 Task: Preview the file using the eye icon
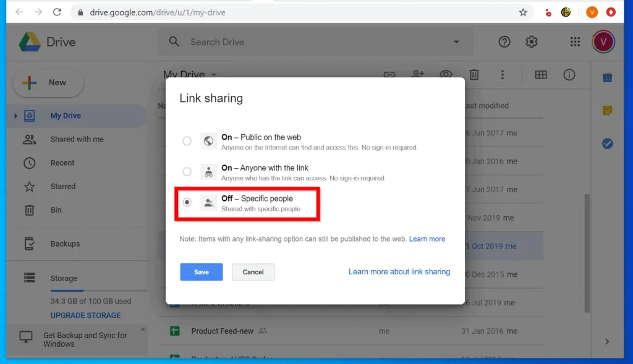coord(446,75)
